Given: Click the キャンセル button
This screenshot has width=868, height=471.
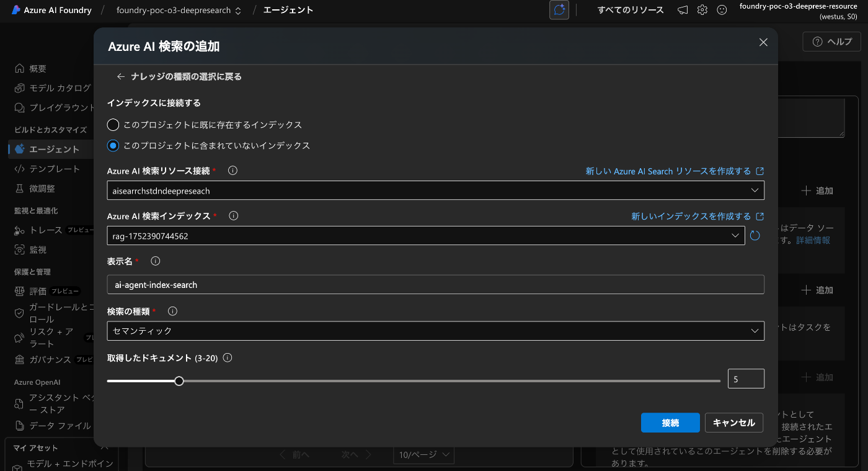Looking at the screenshot, I should 734,423.
